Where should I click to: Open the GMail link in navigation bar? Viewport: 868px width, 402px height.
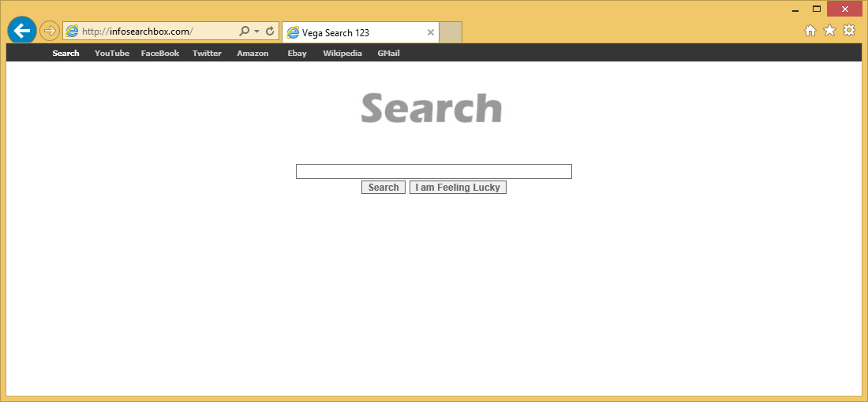[388, 54]
